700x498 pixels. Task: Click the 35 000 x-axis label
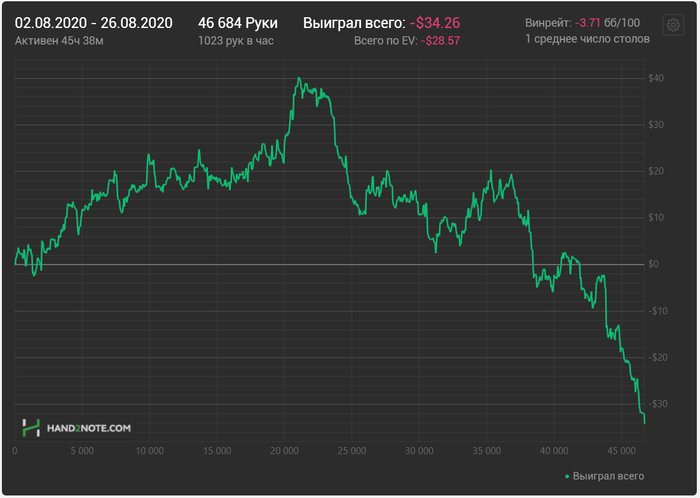pos(487,451)
